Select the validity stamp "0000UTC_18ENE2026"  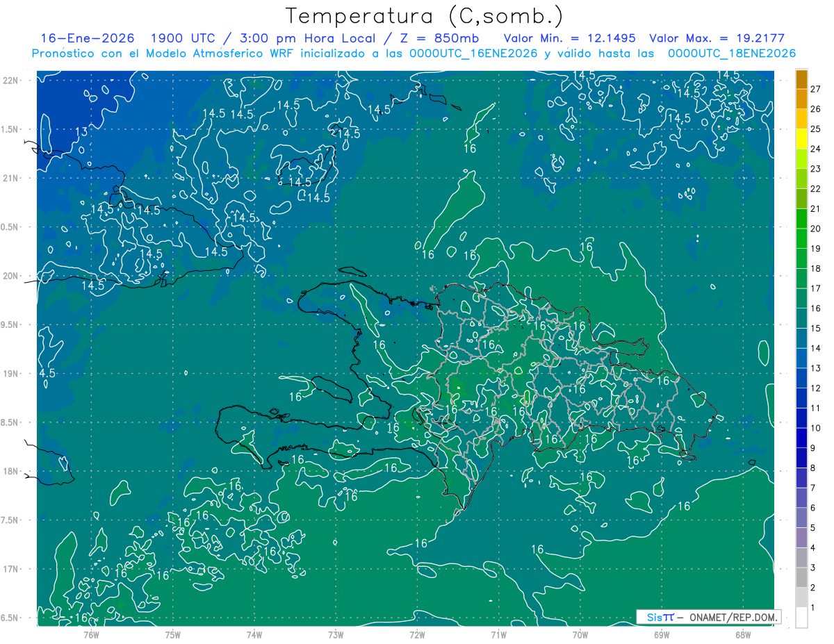[x=732, y=53]
